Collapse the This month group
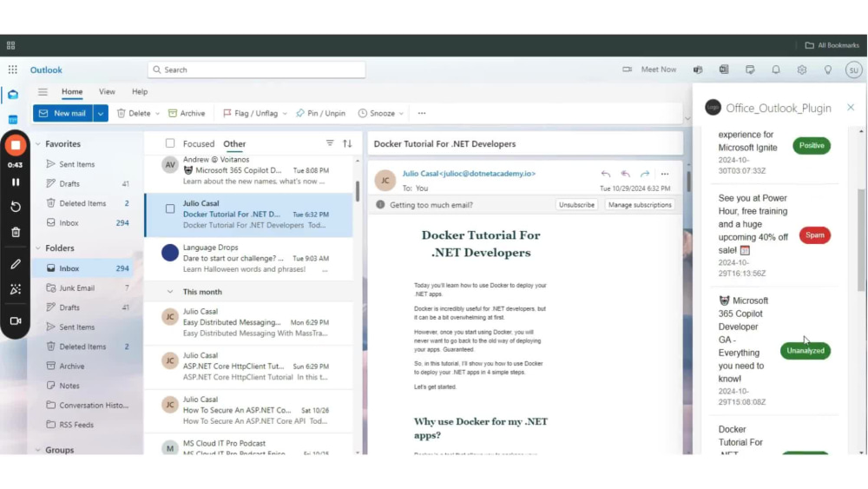This screenshot has height=489, width=868. click(170, 292)
